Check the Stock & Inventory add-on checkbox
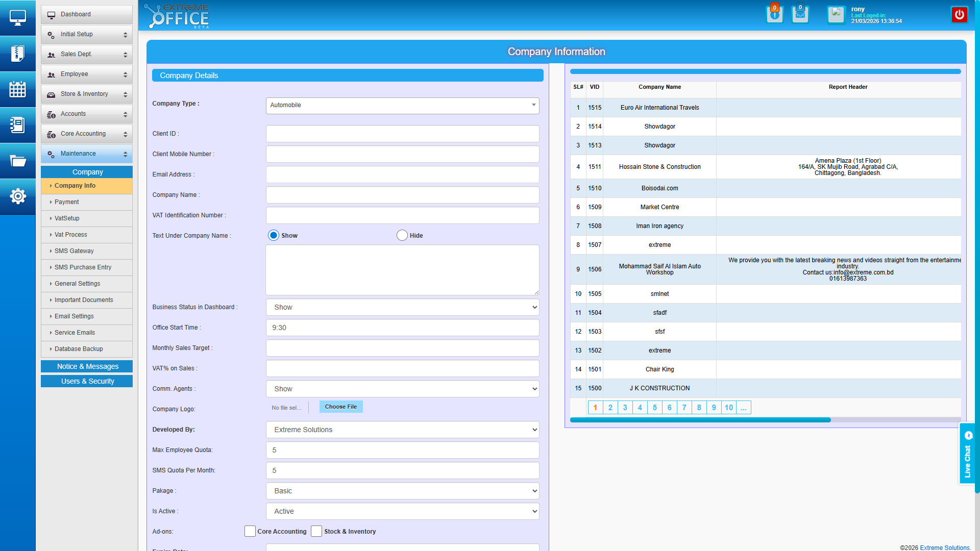The height and width of the screenshot is (551, 980). pyautogui.click(x=316, y=531)
